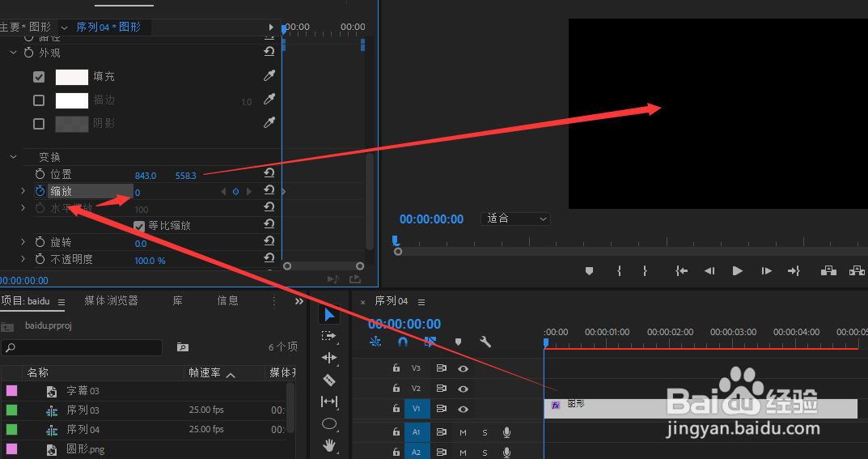Toggle 位置 stopwatch animation
Image resolution: width=868 pixels, height=459 pixels.
pos(40,174)
